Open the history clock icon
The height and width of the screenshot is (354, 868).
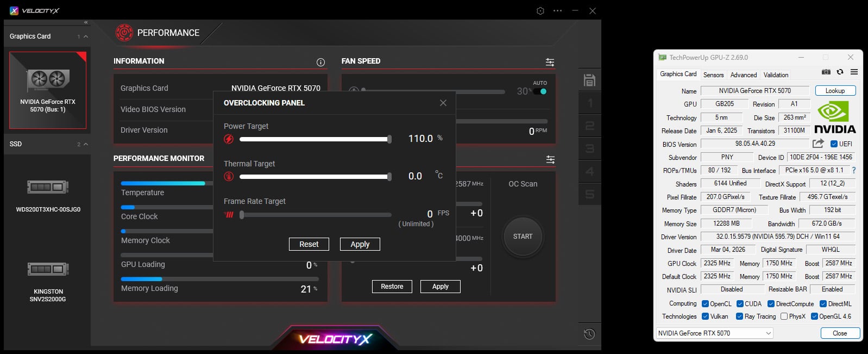(x=589, y=334)
